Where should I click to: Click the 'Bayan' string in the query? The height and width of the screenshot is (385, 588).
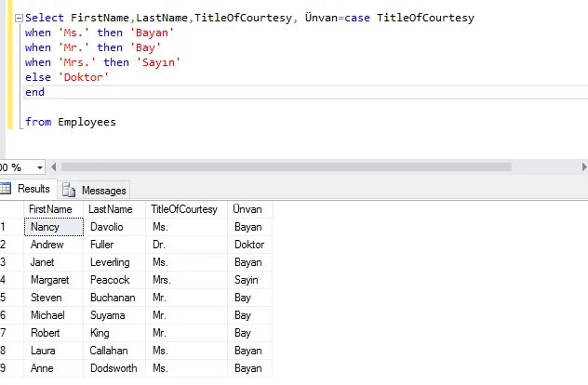pyautogui.click(x=152, y=33)
